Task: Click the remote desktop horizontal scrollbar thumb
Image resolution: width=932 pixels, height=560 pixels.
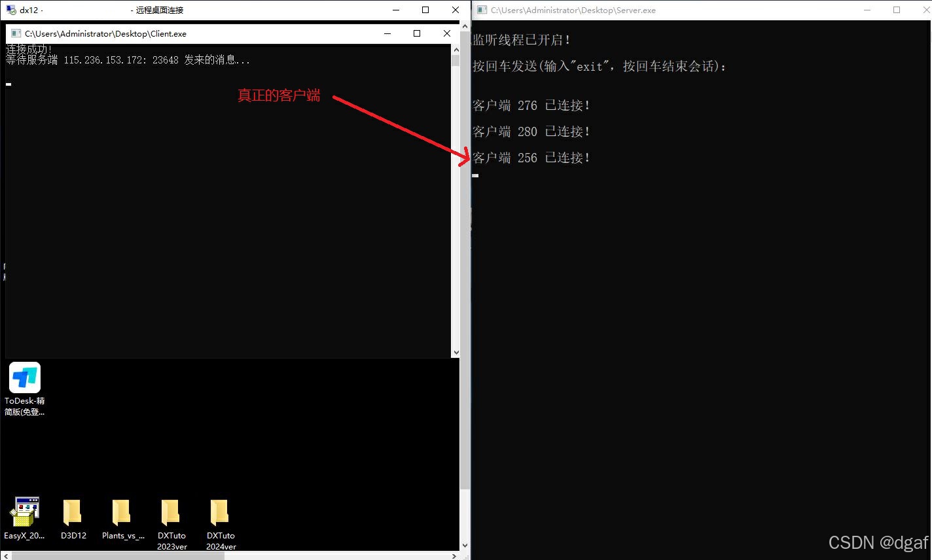Action: [118, 555]
